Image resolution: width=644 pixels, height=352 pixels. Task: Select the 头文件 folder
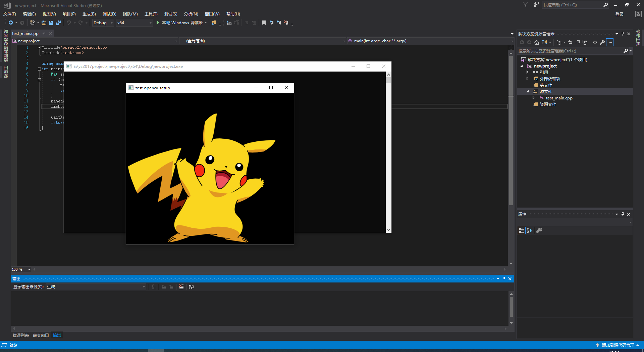tap(546, 85)
